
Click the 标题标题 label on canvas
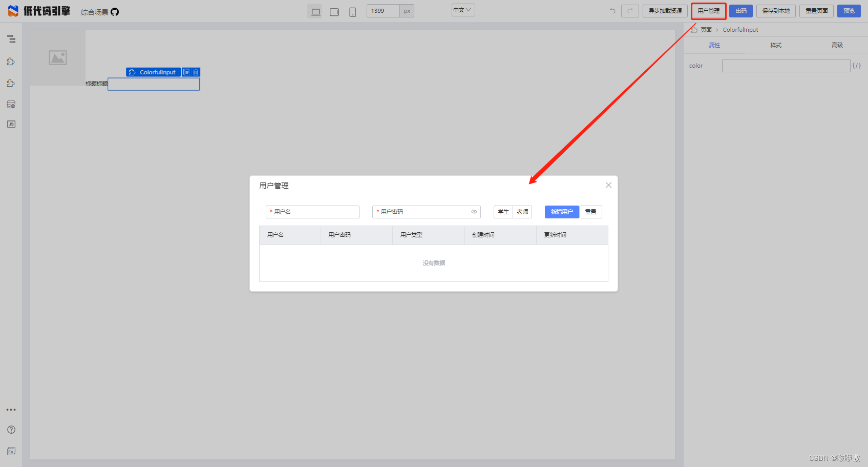tap(96, 84)
